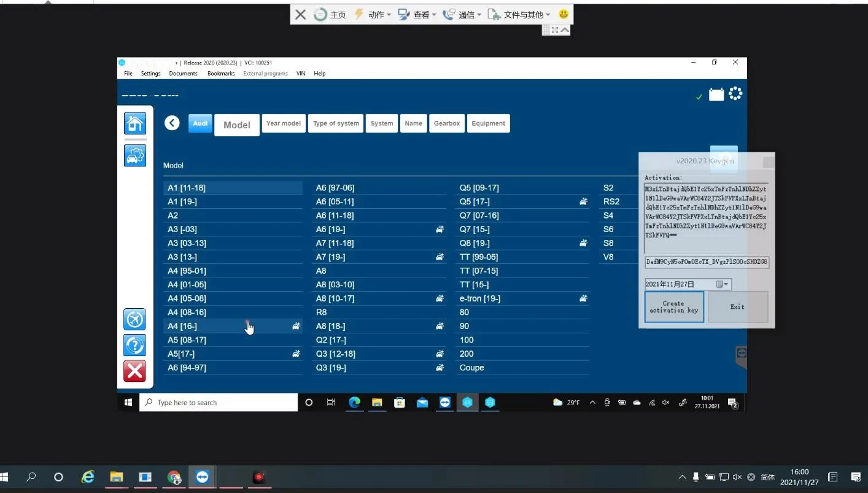
Task: Toggle full screen in the remote toolbar
Action: [x=555, y=30]
